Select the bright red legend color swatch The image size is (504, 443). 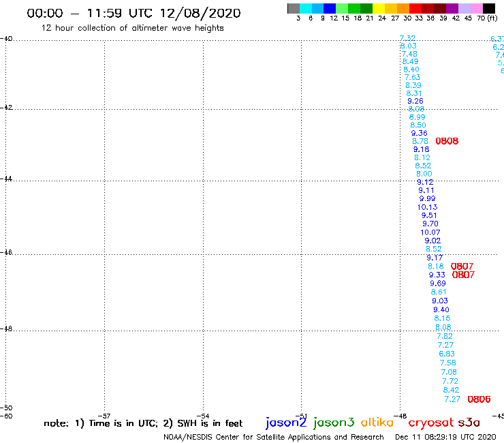(x=415, y=8)
